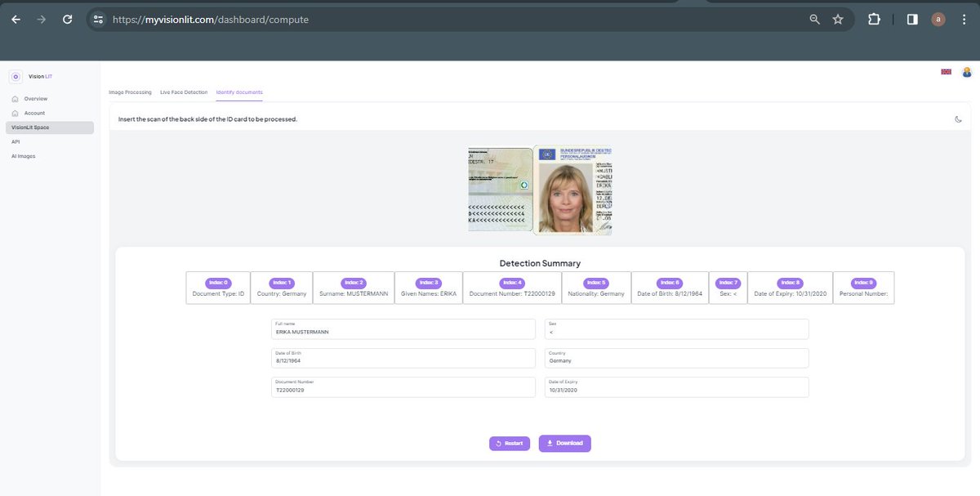The height and width of the screenshot is (496, 980).
Task: Open the user account avatar on the dashboard
Action: click(967, 72)
